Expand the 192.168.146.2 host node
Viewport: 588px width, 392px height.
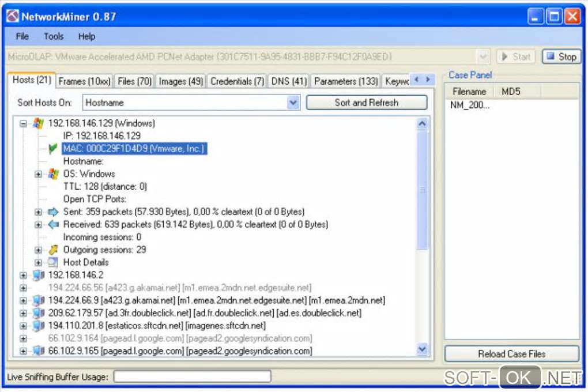pos(23,276)
